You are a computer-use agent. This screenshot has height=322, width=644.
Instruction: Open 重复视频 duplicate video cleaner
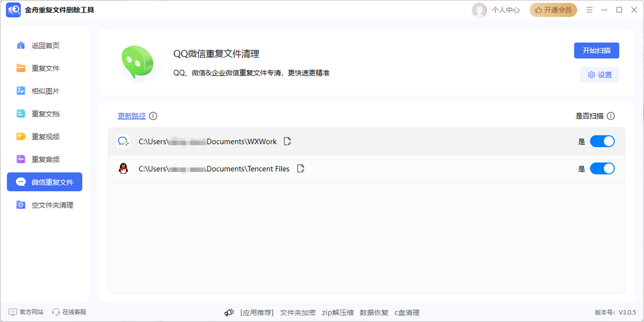[x=45, y=136]
